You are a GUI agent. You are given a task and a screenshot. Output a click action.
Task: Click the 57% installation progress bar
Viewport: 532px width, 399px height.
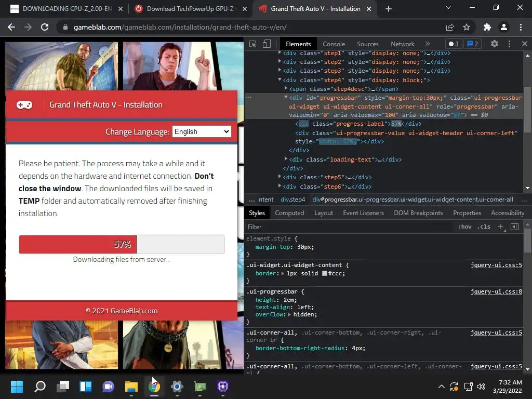click(122, 244)
